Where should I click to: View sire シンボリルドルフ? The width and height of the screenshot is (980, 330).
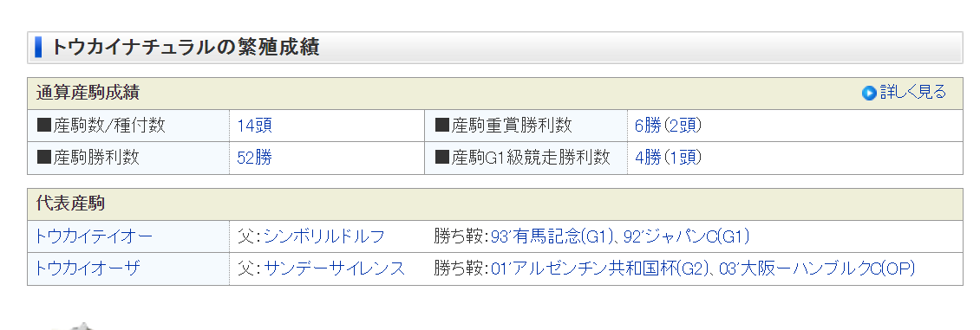pos(323,236)
